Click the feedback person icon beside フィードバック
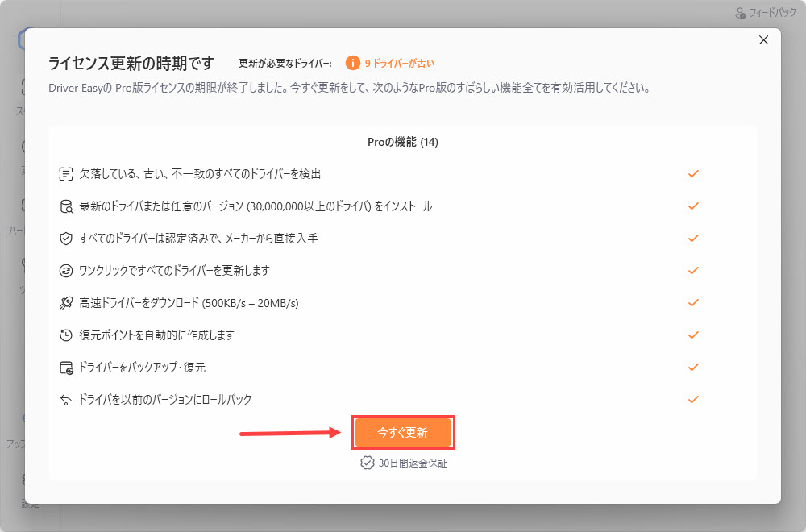This screenshot has height=532, width=806. (x=740, y=13)
